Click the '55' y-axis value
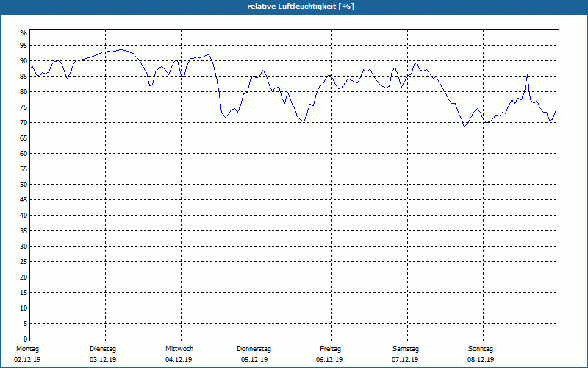Viewport: 588px width, 368px height. point(24,169)
